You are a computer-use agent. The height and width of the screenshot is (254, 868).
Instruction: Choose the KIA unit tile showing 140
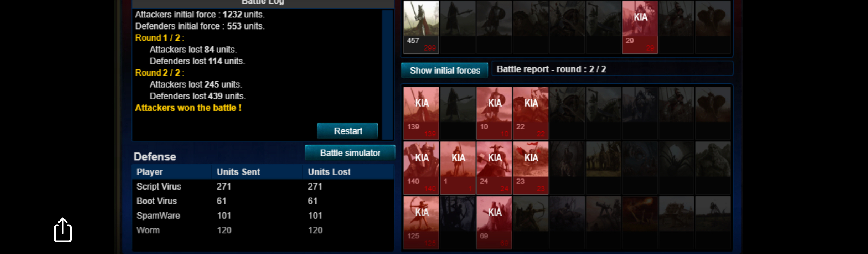pyautogui.click(x=421, y=168)
